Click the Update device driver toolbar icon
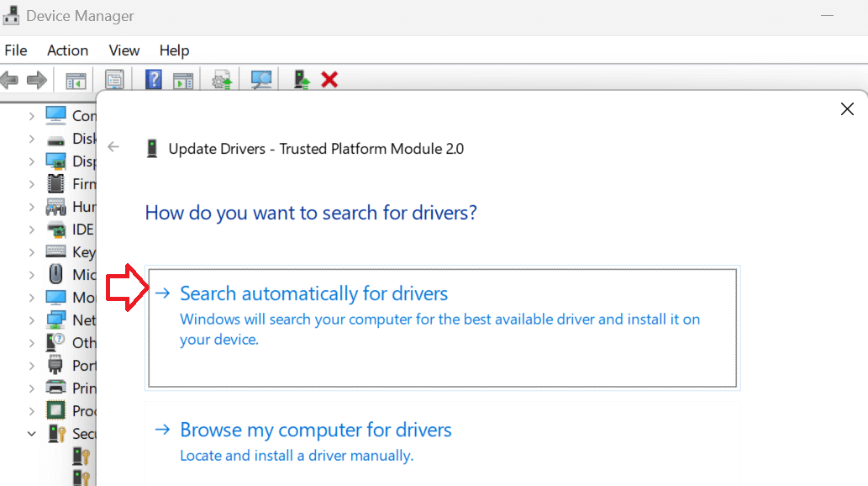The image size is (868, 486). point(222,81)
